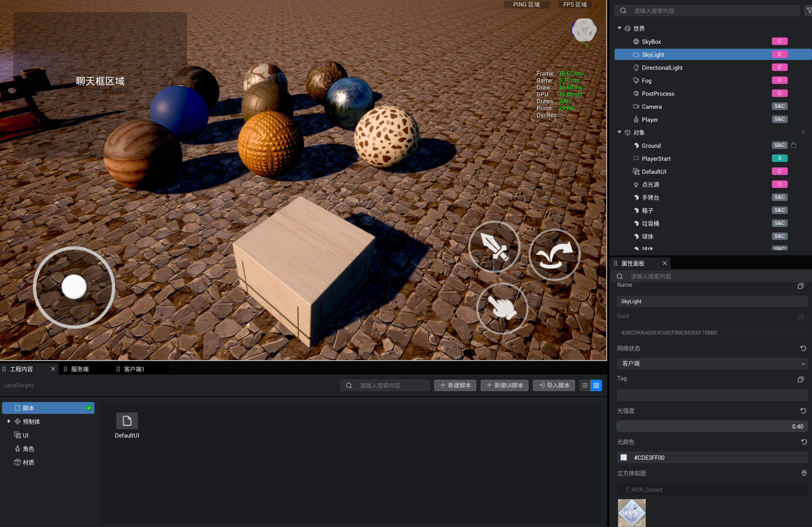The image size is (812, 527).
Task: Switch to the 客户端1 tab
Action: pos(134,369)
